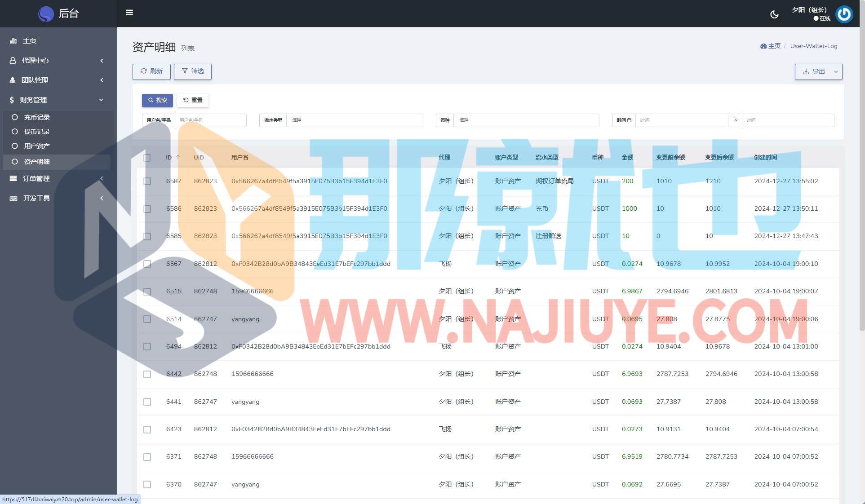Click the keyboard icon beside 开发工具
Viewport: 865px width, 504px height.
coord(13,198)
